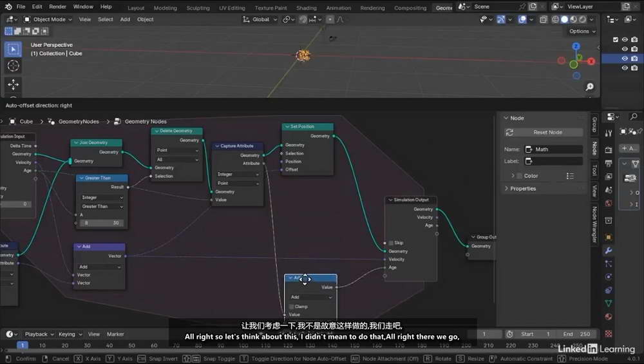Click node Color swatch in Node panel

pos(520,176)
